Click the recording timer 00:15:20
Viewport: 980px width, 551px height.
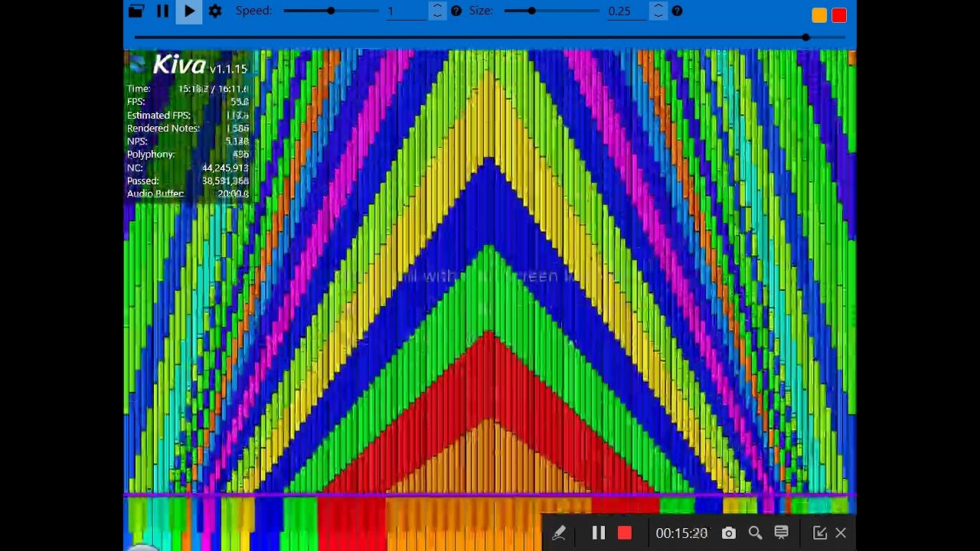point(681,533)
